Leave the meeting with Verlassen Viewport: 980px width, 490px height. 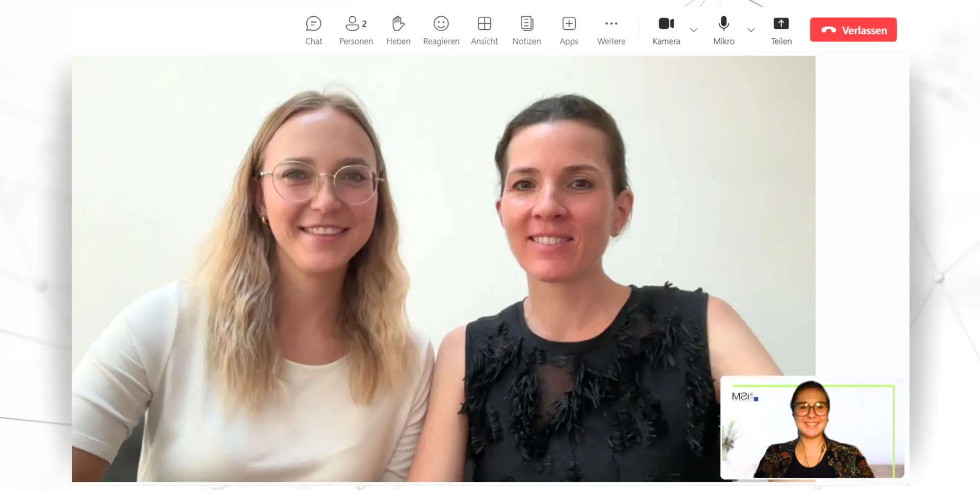(853, 30)
